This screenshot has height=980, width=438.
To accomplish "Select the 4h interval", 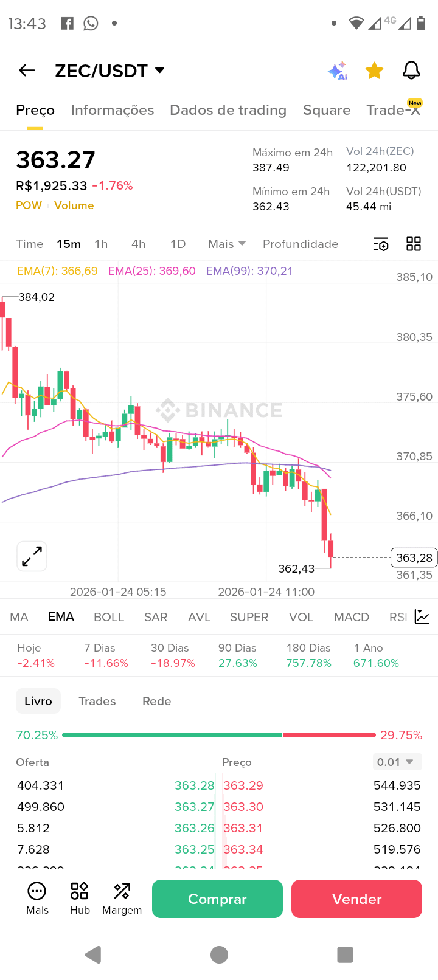I will click(139, 244).
